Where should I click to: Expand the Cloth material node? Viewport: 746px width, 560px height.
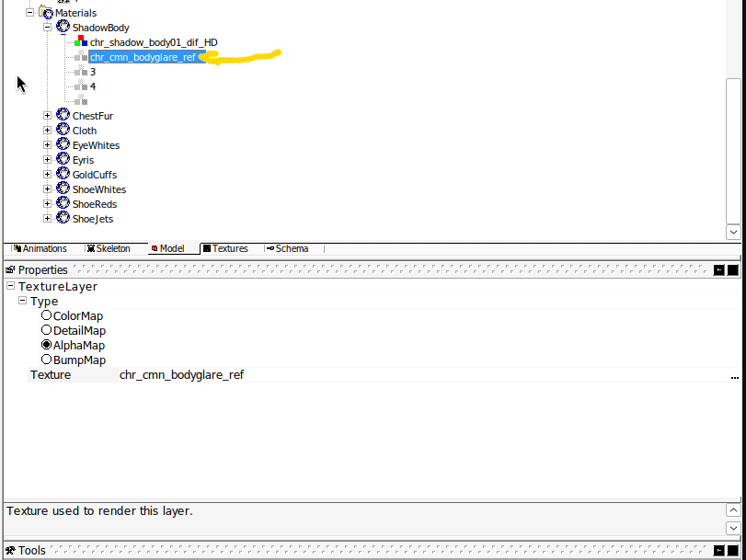pos(48,131)
